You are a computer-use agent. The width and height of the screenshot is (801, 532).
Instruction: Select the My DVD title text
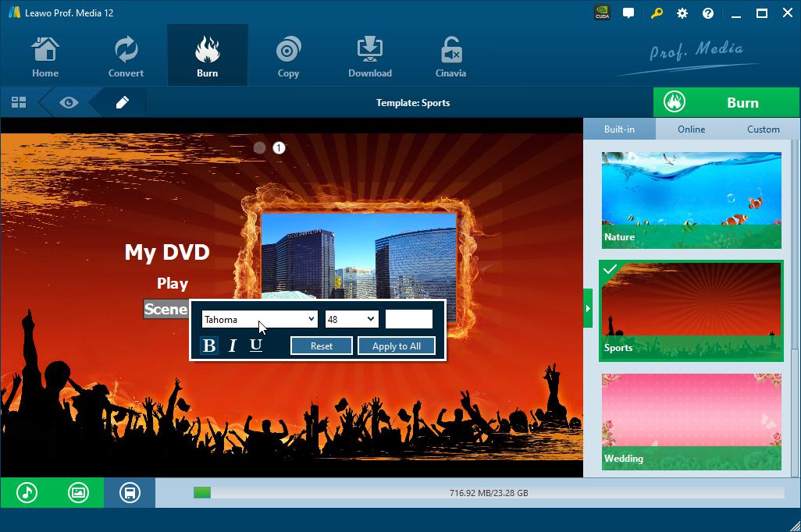(x=167, y=252)
